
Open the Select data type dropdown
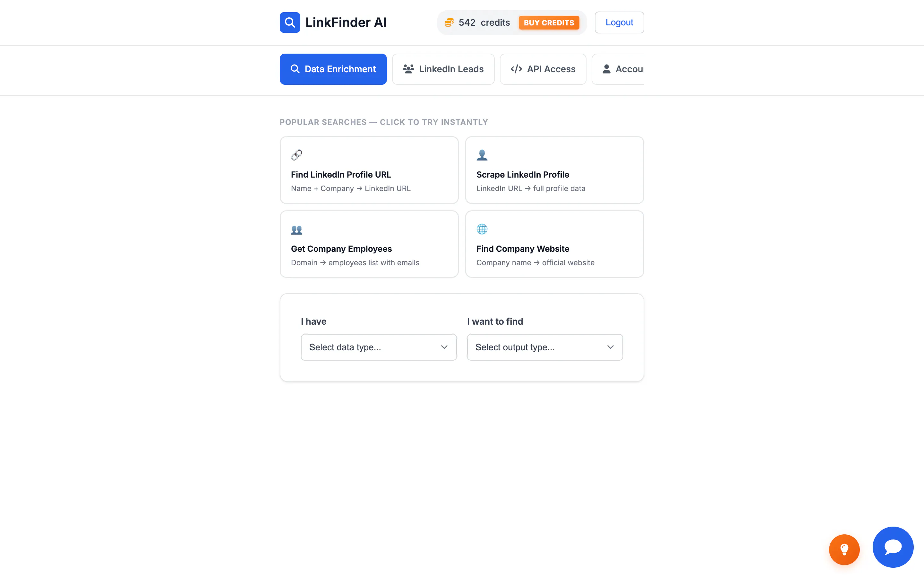378,347
